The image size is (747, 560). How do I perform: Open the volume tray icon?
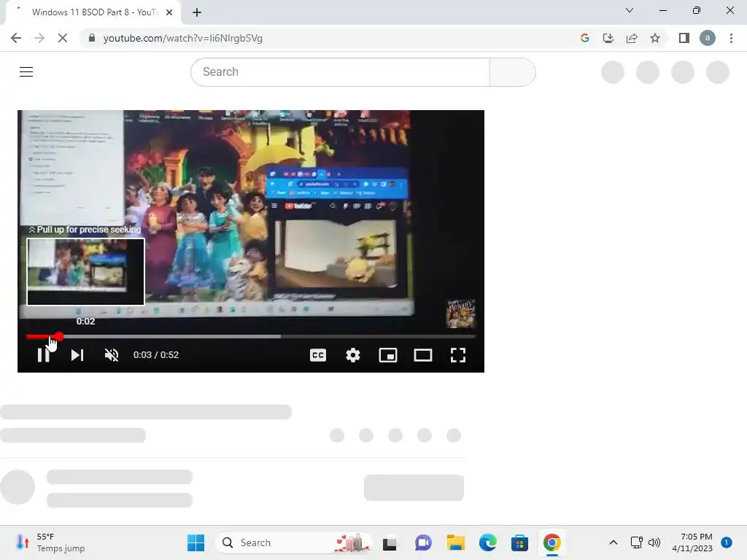coord(654,542)
